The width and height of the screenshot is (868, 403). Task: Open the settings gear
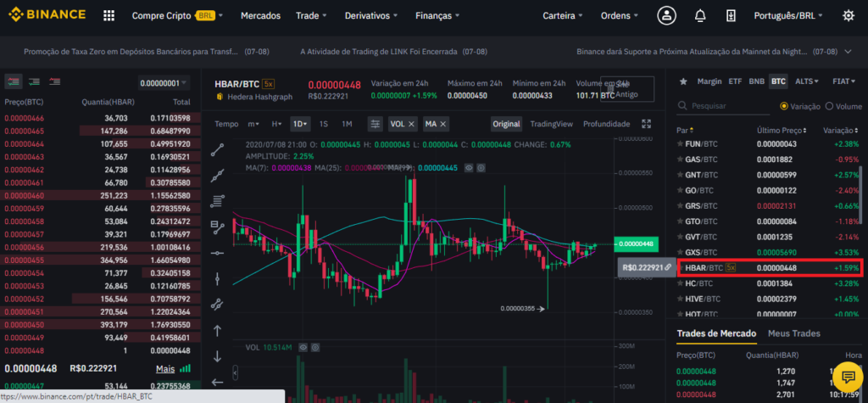tap(848, 15)
